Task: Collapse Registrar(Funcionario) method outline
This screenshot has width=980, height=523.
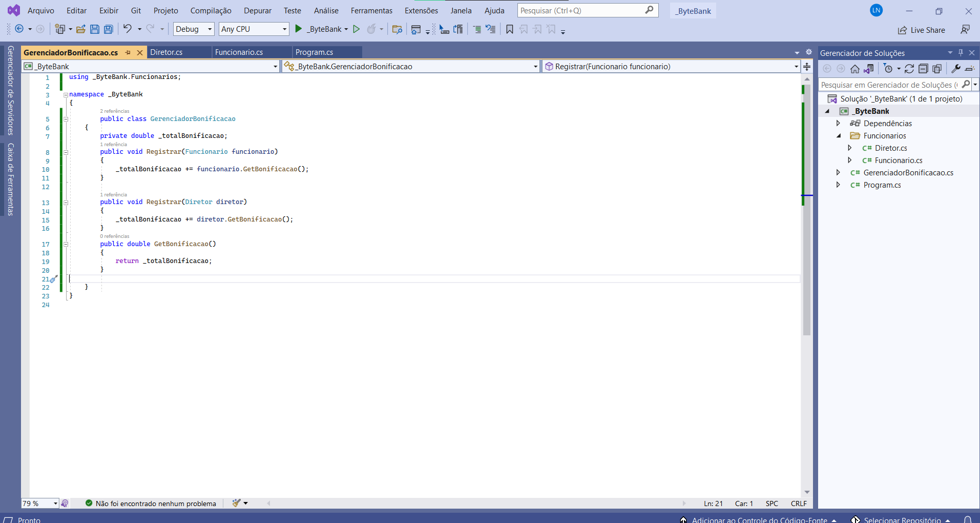Action: coord(66,152)
